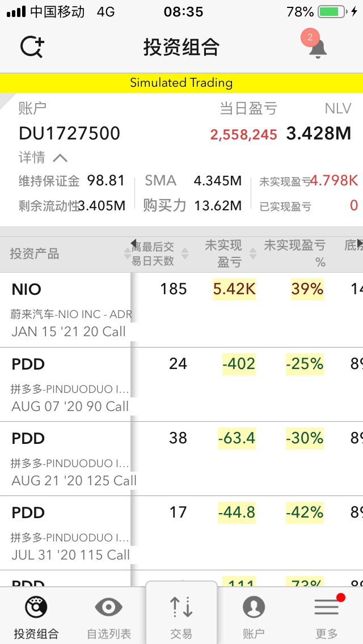Tap the -25% percent cell

(305, 364)
